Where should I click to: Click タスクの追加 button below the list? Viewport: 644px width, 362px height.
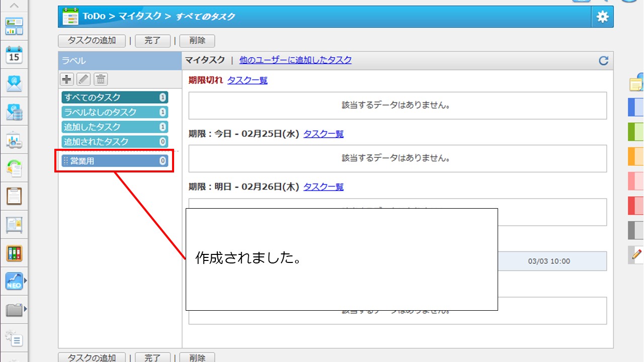[92, 357]
